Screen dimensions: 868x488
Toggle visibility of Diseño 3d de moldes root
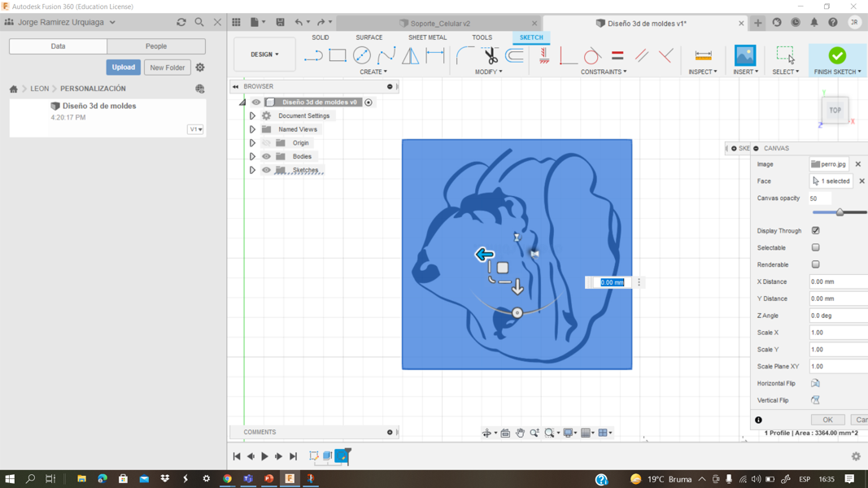point(255,102)
